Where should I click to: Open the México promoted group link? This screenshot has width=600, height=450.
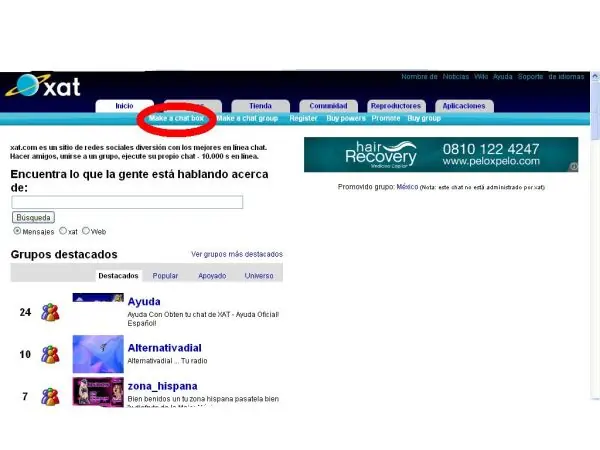407,187
